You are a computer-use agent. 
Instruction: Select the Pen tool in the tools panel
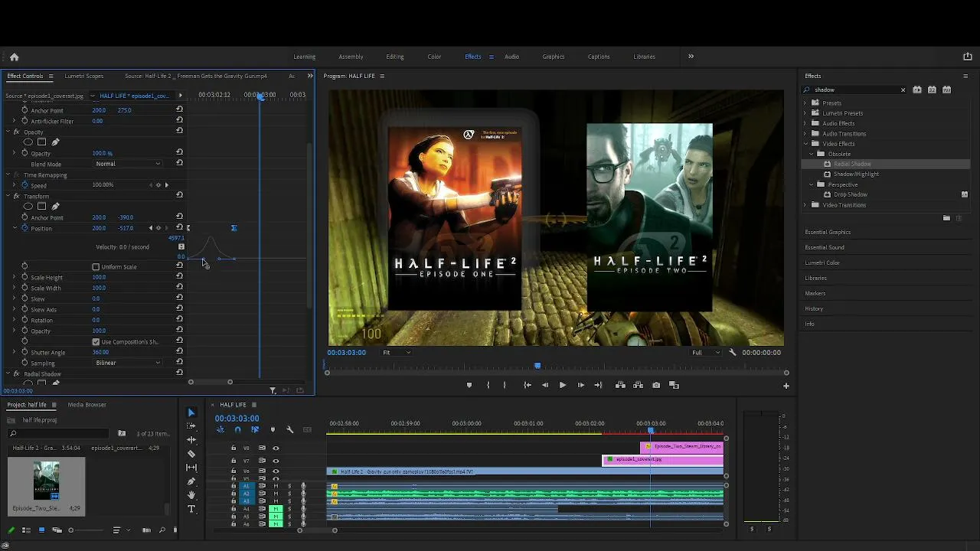pyautogui.click(x=191, y=481)
